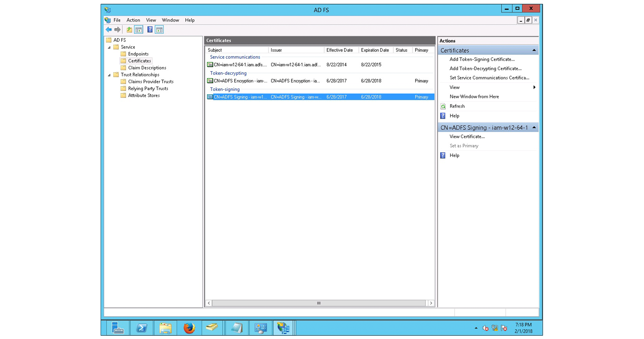
Task: Go forward with the gray Forward arrow
Action: click(117, 30)
